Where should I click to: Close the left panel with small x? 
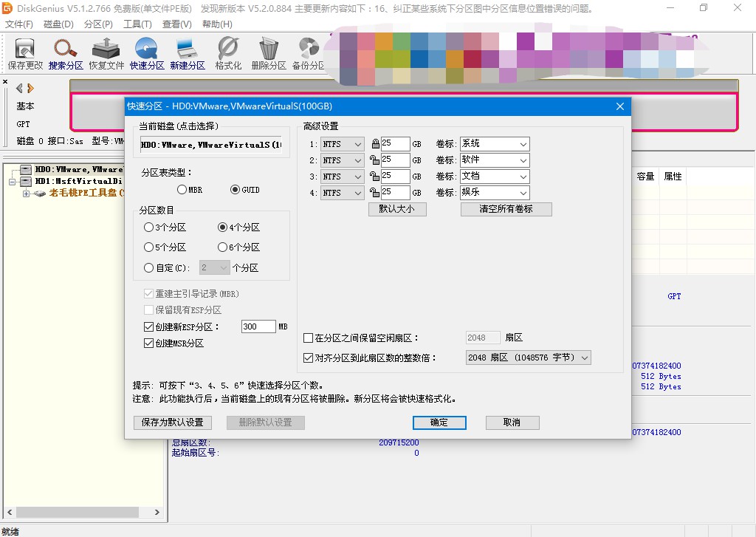pos(5,81)
